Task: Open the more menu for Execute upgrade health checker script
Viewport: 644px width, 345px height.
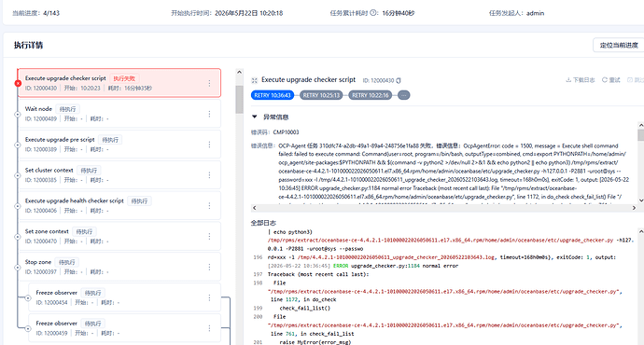Action: point(209,205)
